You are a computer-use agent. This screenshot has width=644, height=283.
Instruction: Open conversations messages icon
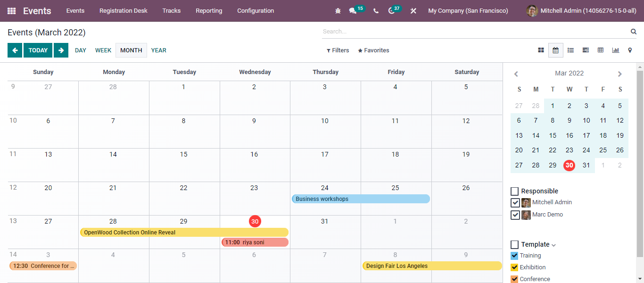point(353,11)
